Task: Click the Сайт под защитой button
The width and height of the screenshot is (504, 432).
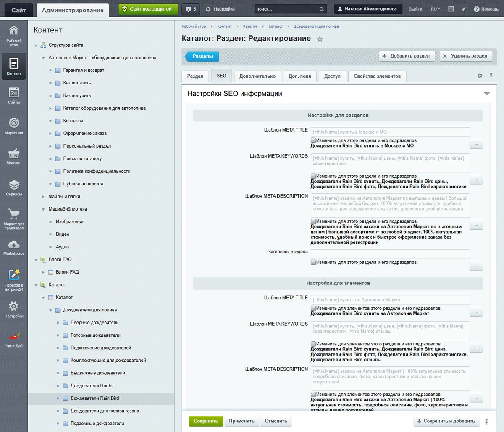Action: pos(148,9)
